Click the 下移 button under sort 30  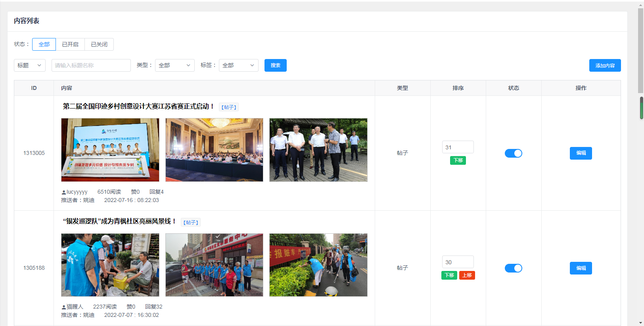click(449, 275)
